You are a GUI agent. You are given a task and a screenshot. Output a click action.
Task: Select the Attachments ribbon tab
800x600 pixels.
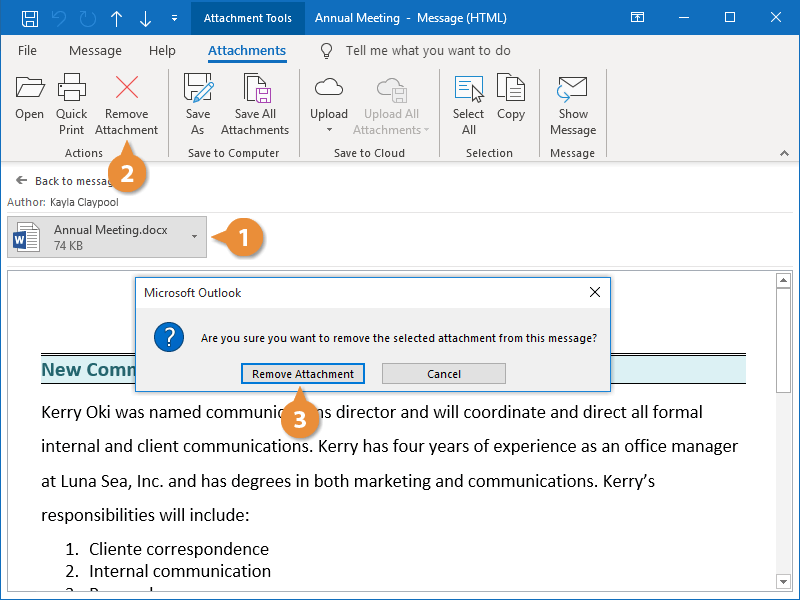coord(247,51)
